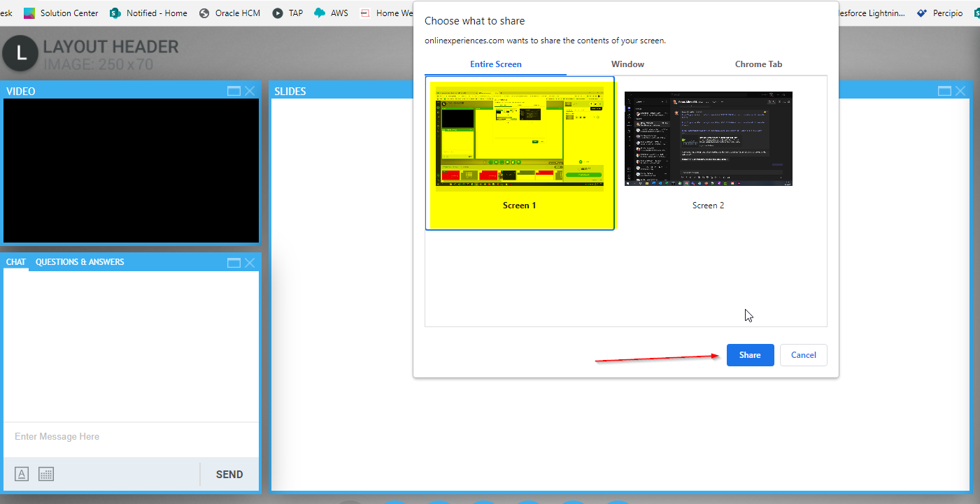Click the dotted grid icon in chat
Screen dimensions: 980x504
(46, 474)
